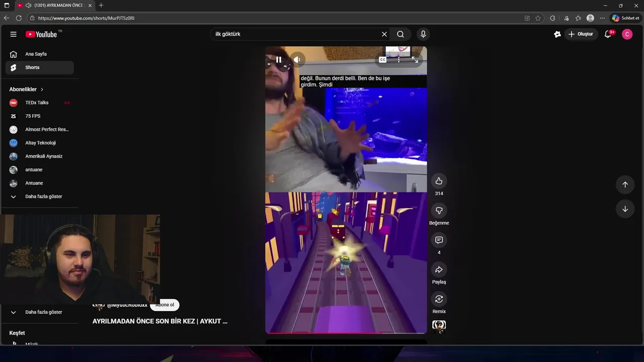This screenshot has width=644, height=362.
Task: Open the lowercase antuane channel
Action: coord(40,170)
